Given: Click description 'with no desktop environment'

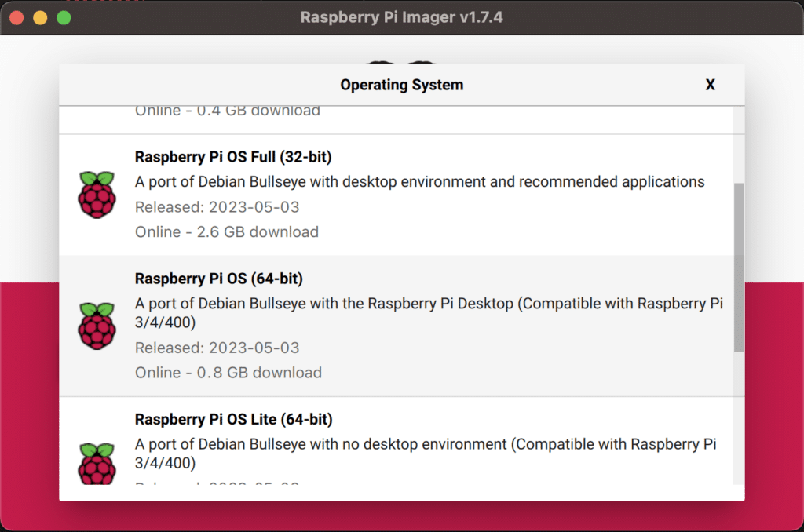Looking at the screenshot, I should 426,453.
